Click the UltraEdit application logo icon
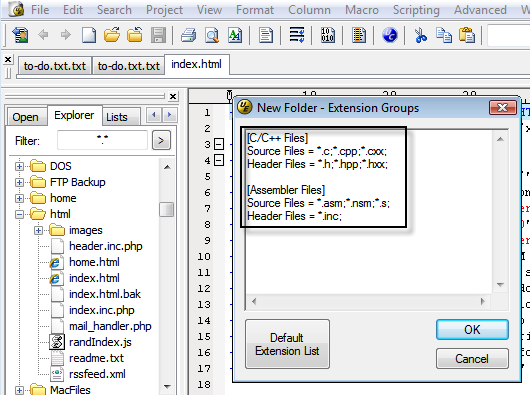 (16, 9)
